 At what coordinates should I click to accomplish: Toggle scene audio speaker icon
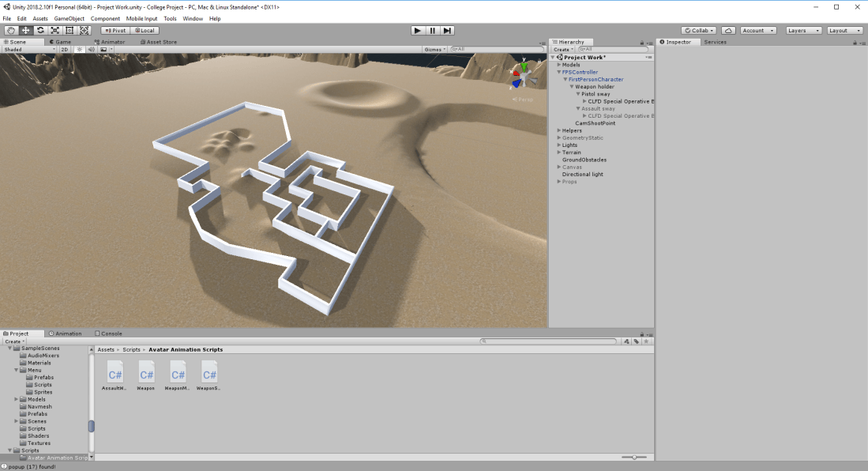tap(92, 49)
